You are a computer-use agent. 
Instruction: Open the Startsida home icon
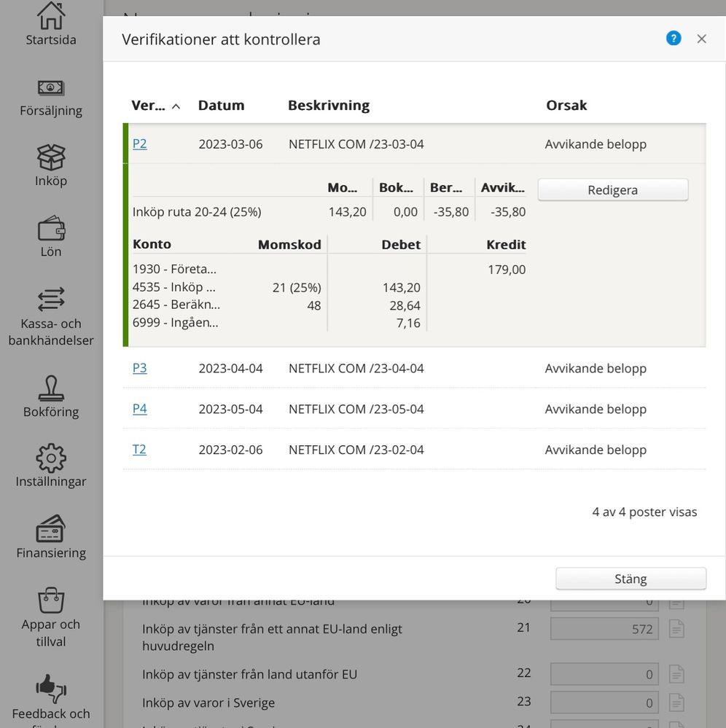pyautogui.click(x=51, y=16)
